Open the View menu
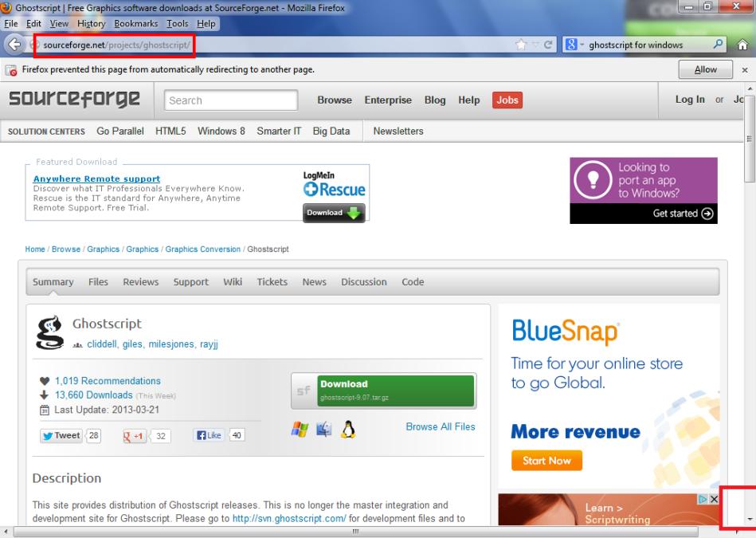 (x=59, y=24)
